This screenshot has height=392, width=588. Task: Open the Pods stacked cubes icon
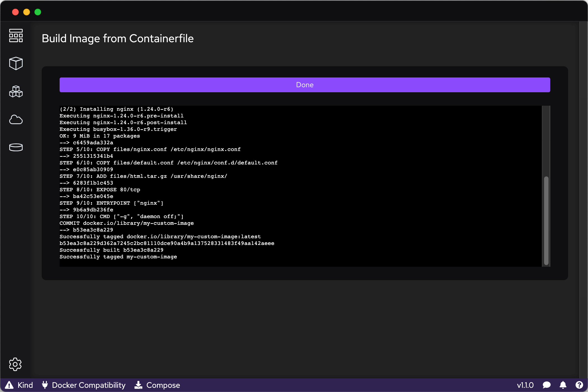(16, 91)
